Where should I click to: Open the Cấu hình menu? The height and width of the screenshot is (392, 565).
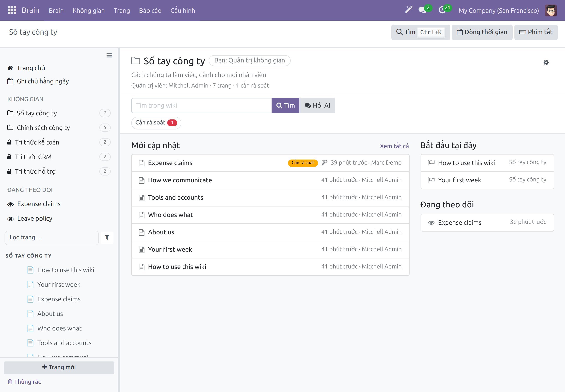pyautogui.click(x=183, y=10)
